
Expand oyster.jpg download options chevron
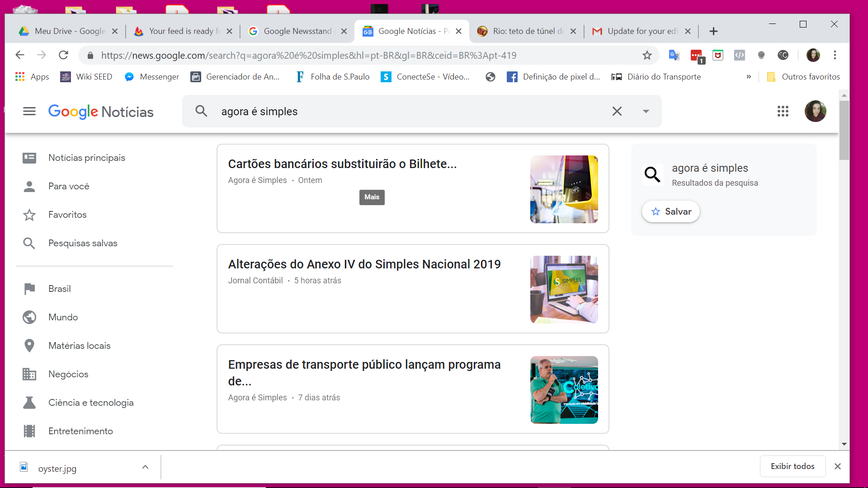(x=145, y=467)
